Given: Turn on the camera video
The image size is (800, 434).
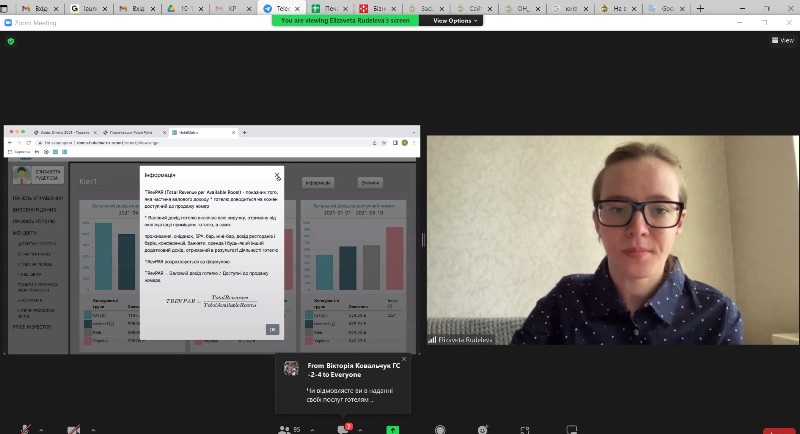Looking at the screenshot, I should tap(72, 429).
